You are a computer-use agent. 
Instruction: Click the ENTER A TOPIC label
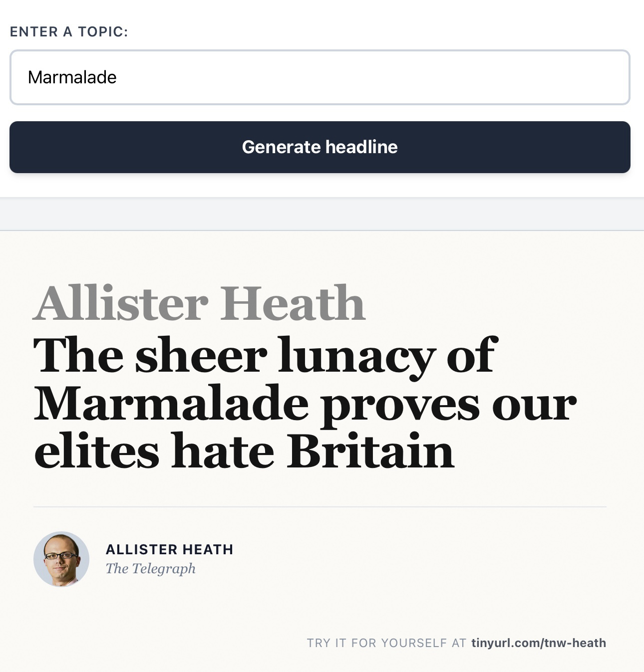(69, 32)
